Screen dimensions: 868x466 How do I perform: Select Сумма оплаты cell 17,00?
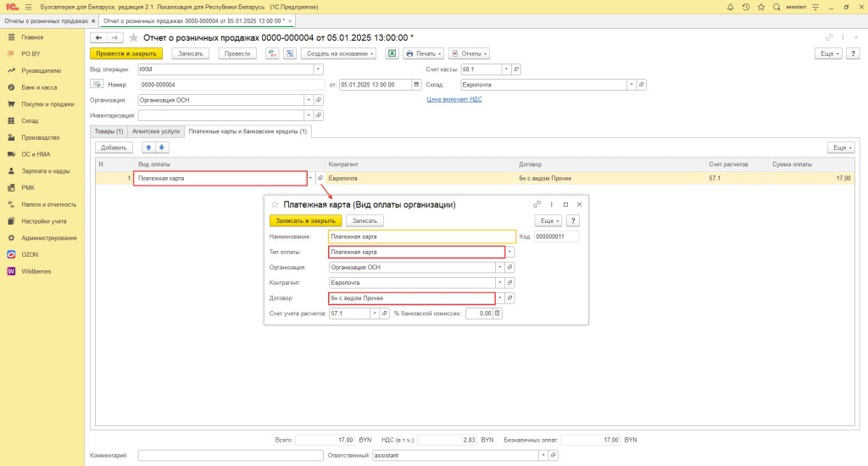pyautogui.click(x=811, y=178)
